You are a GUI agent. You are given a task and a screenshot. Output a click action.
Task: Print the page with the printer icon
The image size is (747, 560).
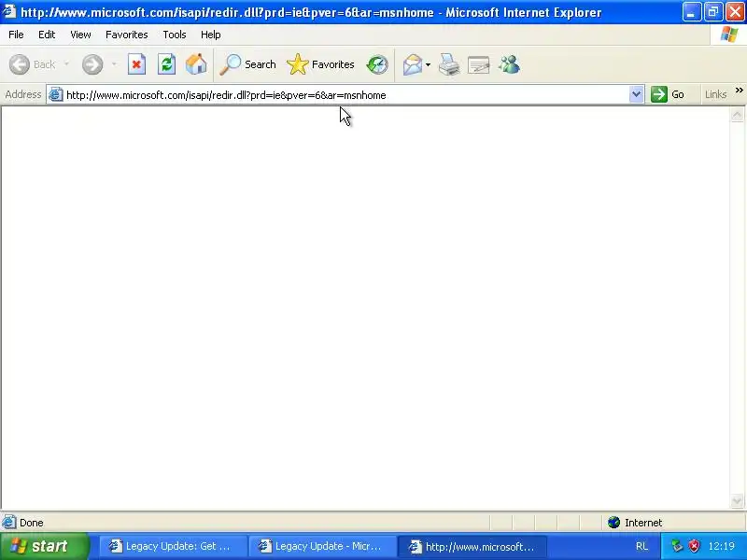pos(449,64)
